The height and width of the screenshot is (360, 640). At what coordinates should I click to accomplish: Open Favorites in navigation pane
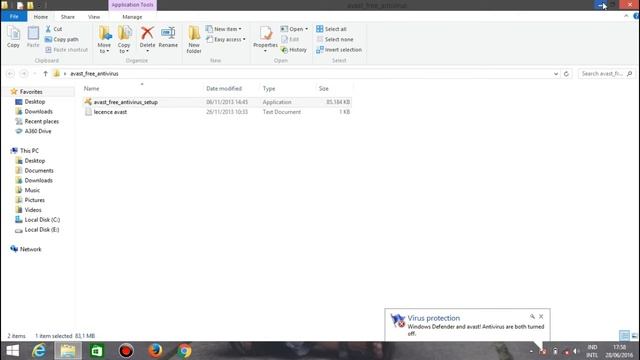31,91
